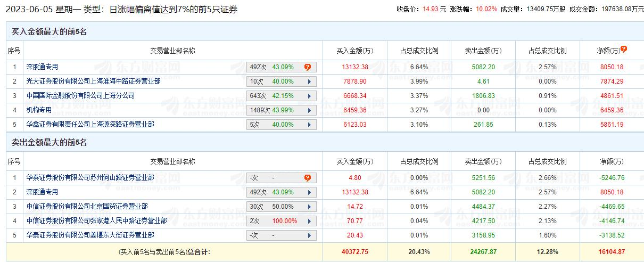
Task: Click the blue arrow beside 深股通专用
Action: click(x=309, y=192)
